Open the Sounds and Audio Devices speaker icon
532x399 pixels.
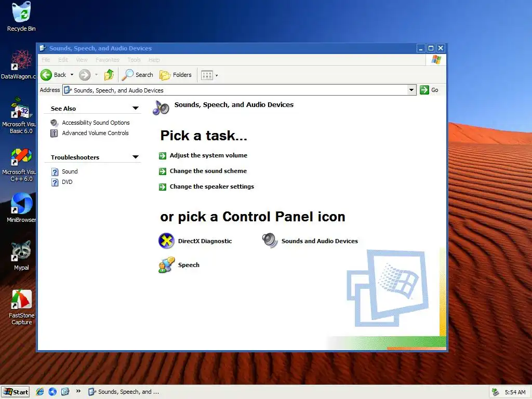(270, 241)
